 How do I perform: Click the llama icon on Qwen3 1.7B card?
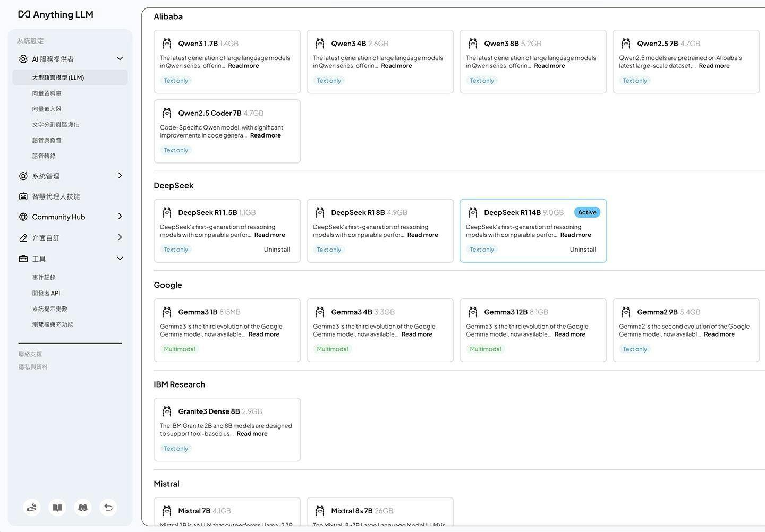point(167,44)
